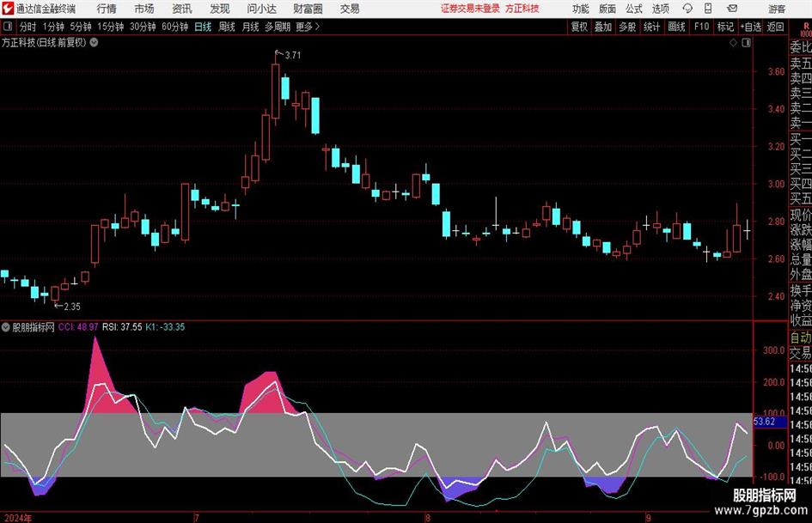
Task: Click the CCI: 48.97 indicator value
Action: pyautogui.click(x=78, y=327)
